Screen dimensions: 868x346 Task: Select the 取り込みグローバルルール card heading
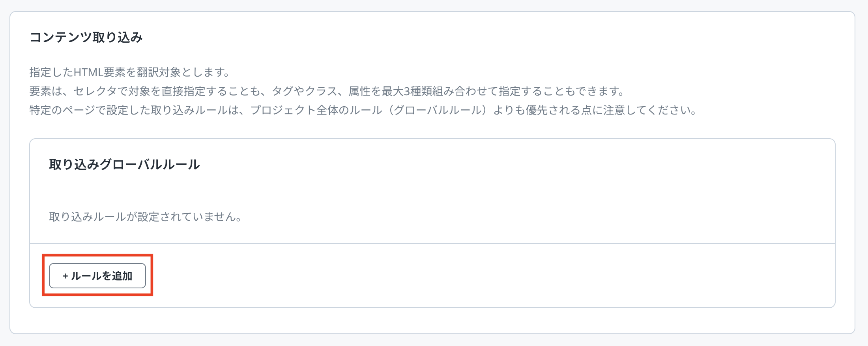[x=124, y=164]
